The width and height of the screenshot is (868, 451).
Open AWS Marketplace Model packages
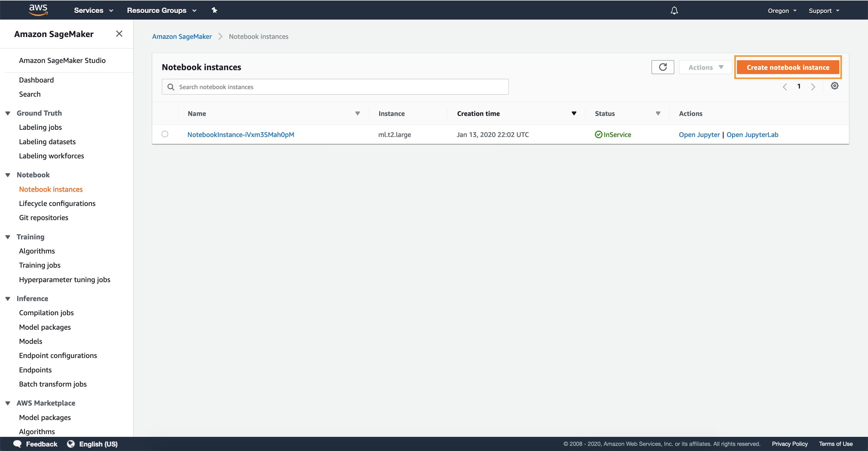click(x=45, y=417)
